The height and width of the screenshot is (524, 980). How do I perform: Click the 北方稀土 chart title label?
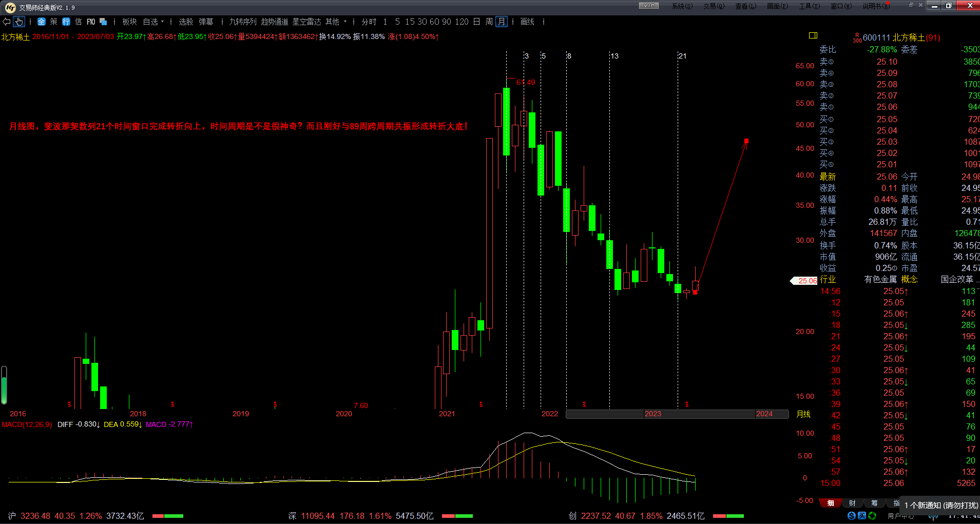click(15, 37)
